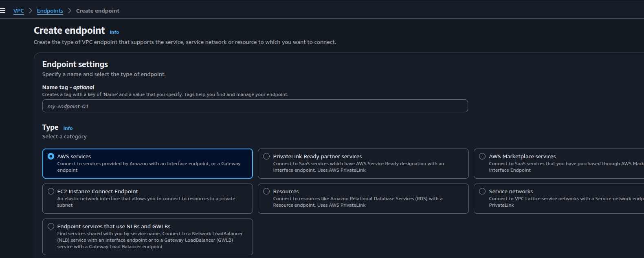Select Endpoint services that use NLBs and GWLBs

(51, 226)
